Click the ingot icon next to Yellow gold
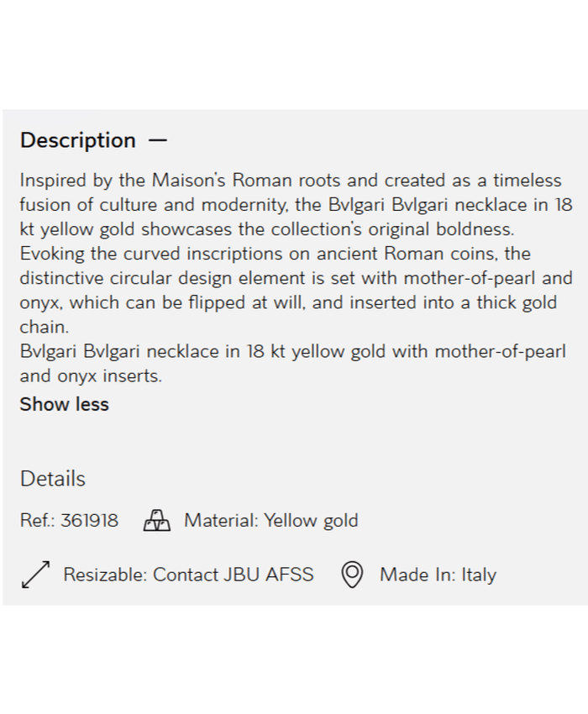This screenshot has width=588, height=714. pos(158,521)
